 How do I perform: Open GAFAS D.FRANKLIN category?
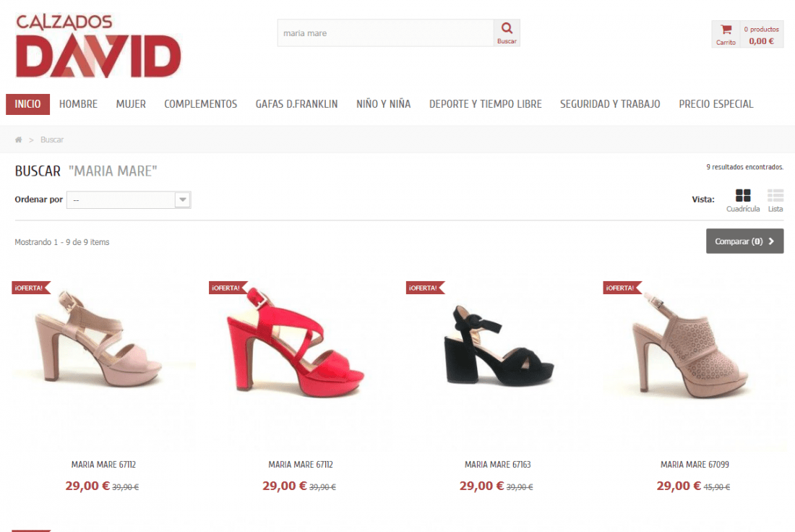[x=296, y=104]
